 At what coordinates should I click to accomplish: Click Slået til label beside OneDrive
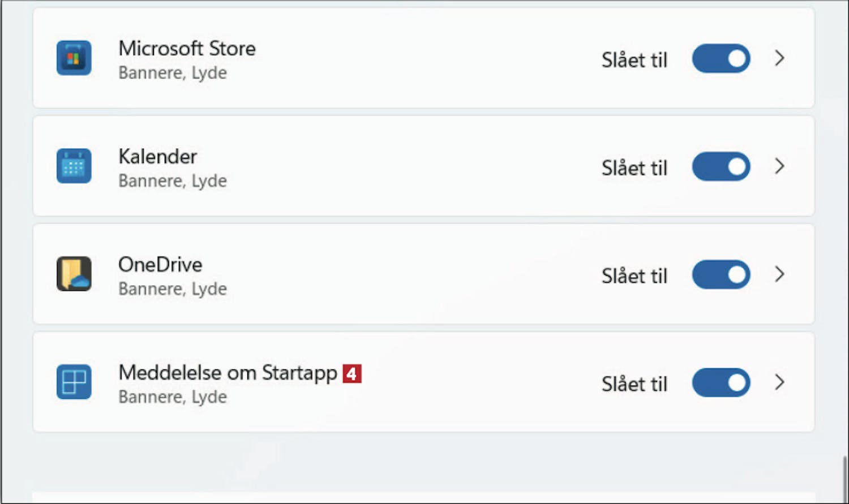pos(634,276)
